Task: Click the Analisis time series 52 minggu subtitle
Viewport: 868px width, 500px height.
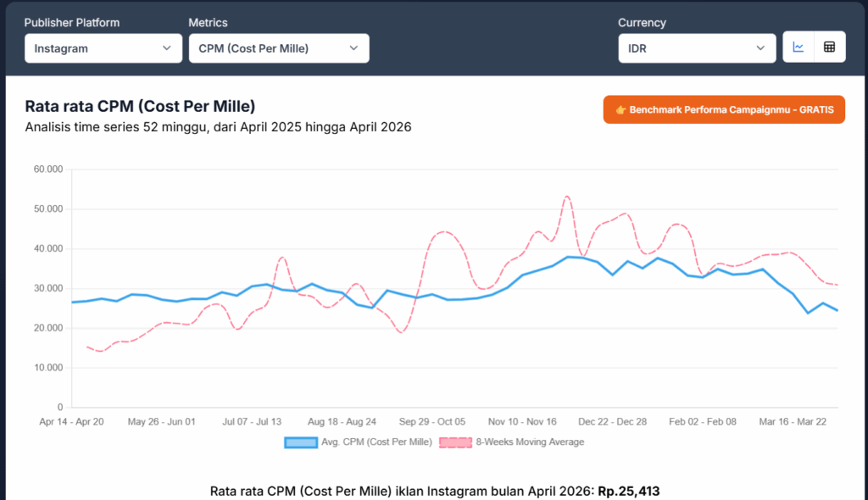Action: [218, 127]
